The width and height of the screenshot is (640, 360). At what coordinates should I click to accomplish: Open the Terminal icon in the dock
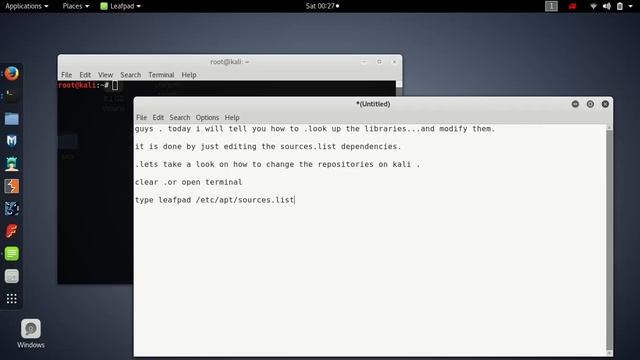tap(11, 96)
